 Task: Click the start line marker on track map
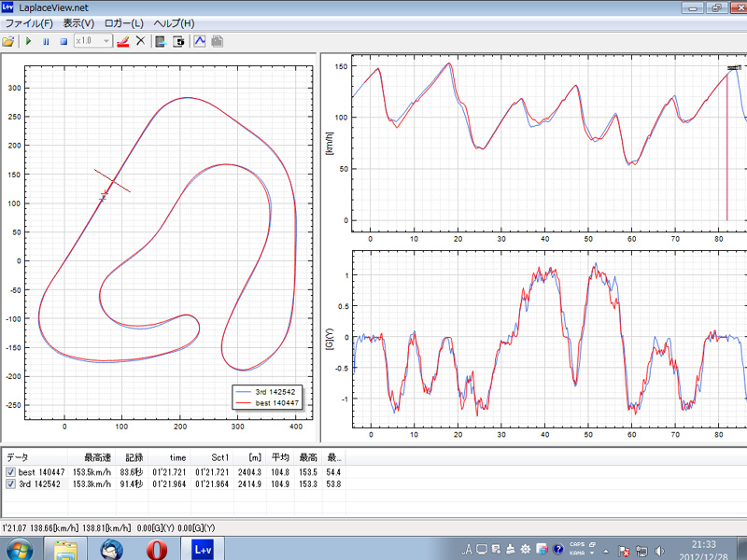tap(112, 180)
